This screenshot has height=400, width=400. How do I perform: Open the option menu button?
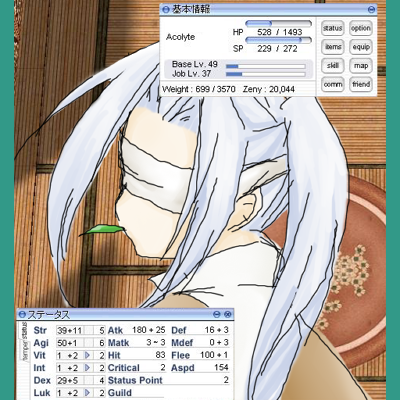point(361,28)
